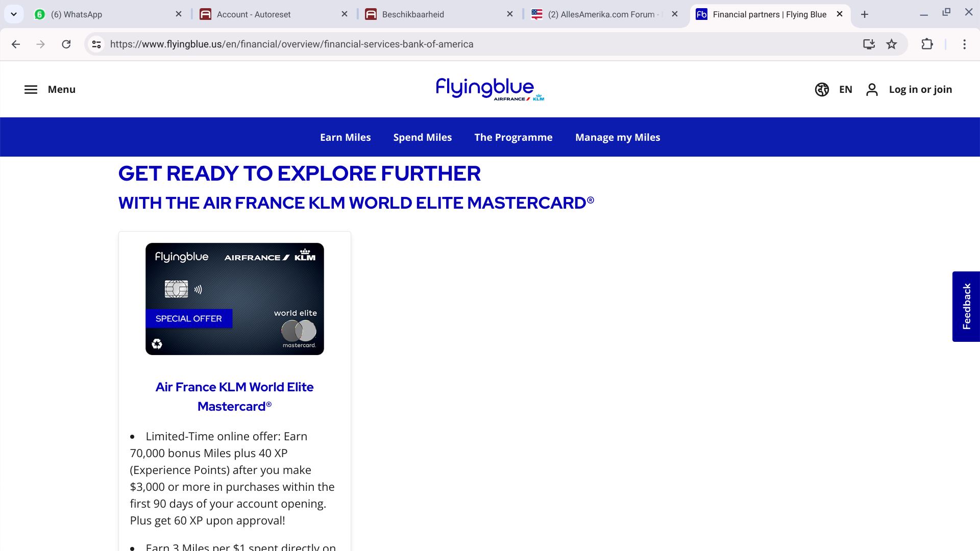Bookmark this page with star icon
Image resolution: width=980 pixels, height=551 pixels.
[x=891, y=44]
